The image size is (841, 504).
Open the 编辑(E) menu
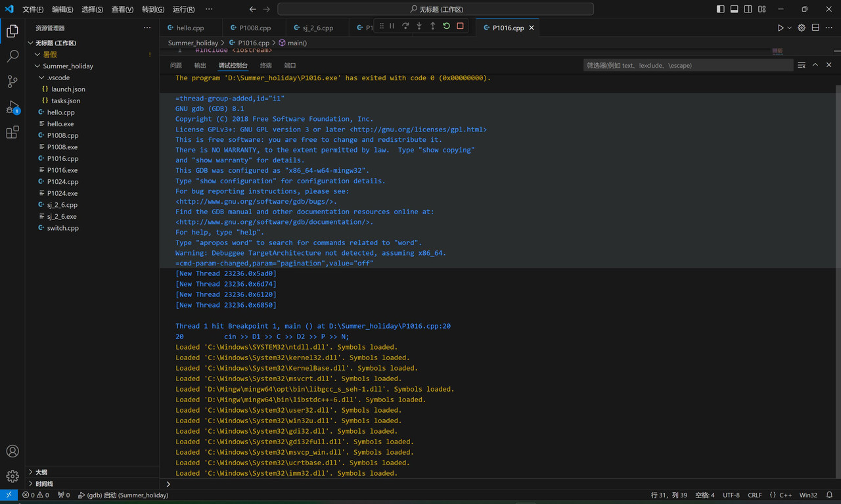pyautogui.click(x=63, y=9)
